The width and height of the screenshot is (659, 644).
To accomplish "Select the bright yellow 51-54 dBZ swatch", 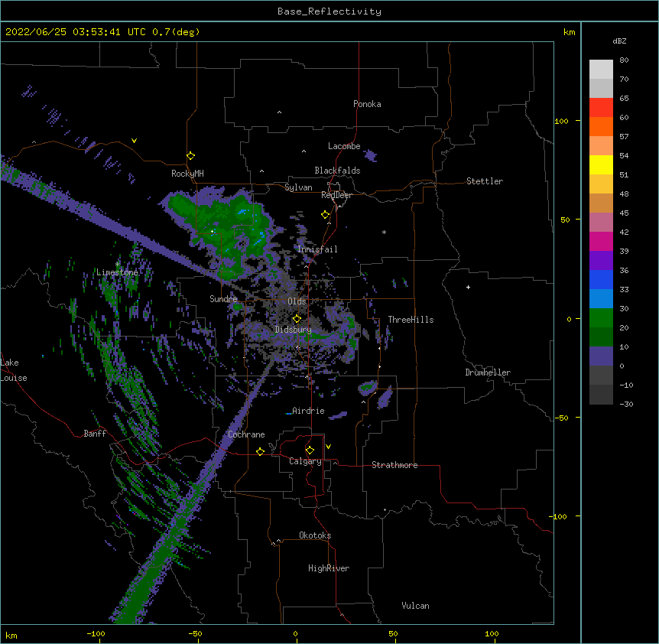I will coord(601,164).
